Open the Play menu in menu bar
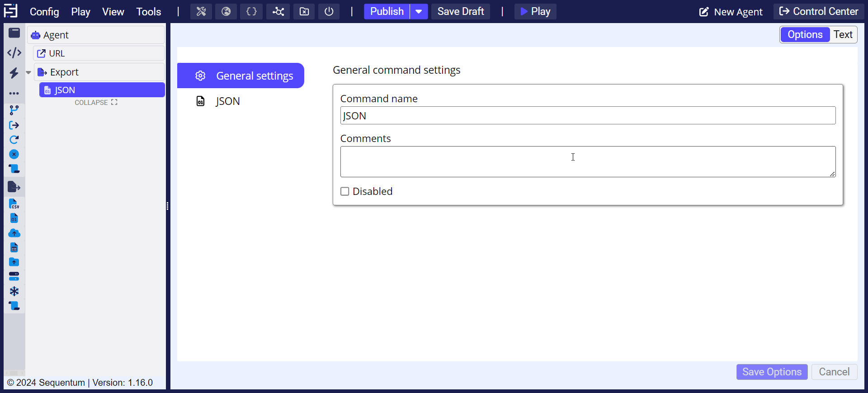 point(80,12)
